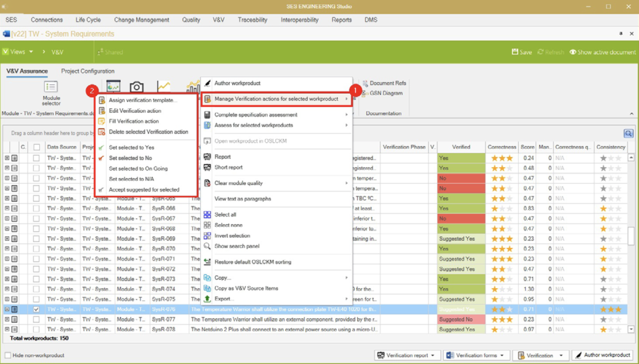
Task: Open the Traceability menu
Action: [252, 20]
